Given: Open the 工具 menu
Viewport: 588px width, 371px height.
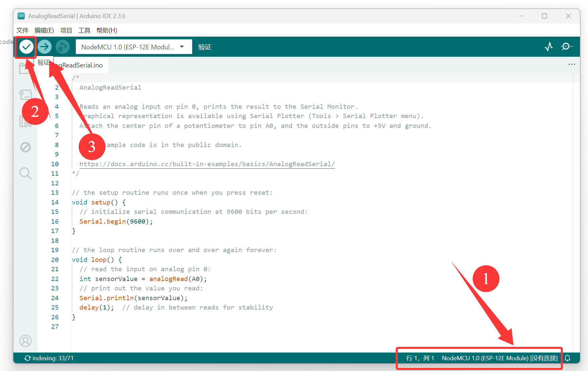Looking at the screenshot, I should [84, 30].
